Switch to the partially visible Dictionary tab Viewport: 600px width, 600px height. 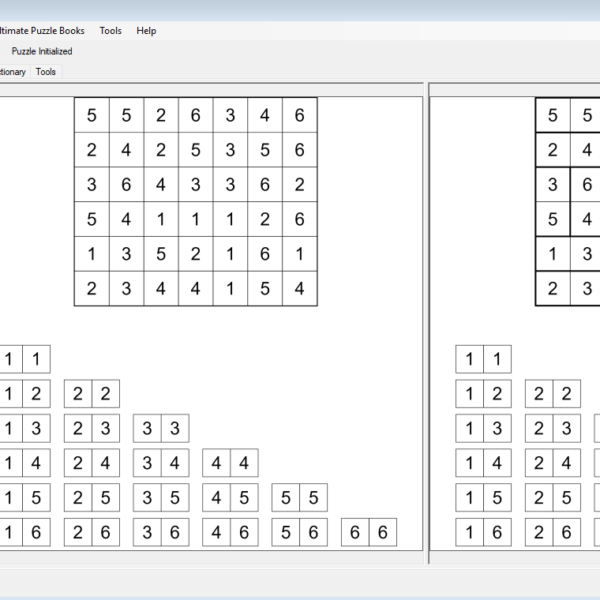12,72
